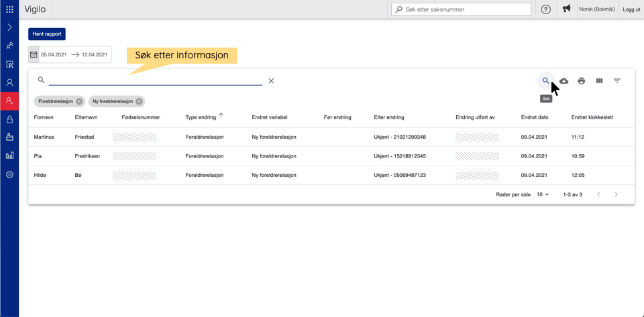Expand the sidebar with the chevron arrow

pyautogui.click(x=9, y=27)
